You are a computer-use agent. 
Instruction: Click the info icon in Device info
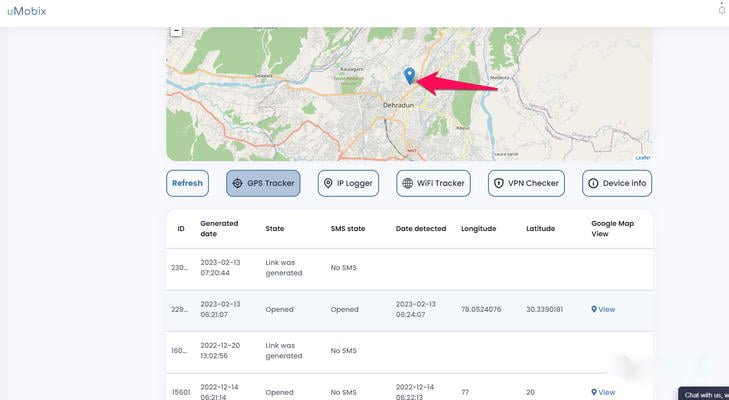click(x=593, y=183)
